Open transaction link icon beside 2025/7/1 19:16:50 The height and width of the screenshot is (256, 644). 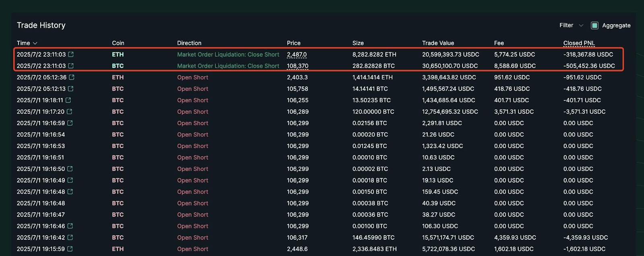pyautogui.click(x=70, y=169)
